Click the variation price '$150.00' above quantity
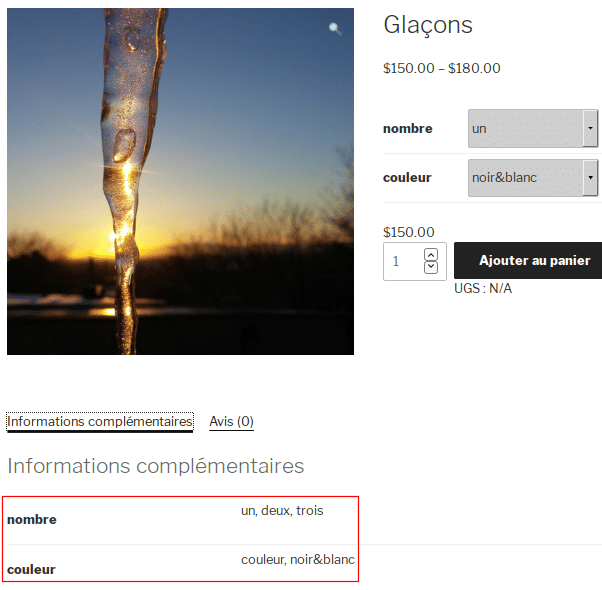 pyautogui.click(x=408, y=232)
